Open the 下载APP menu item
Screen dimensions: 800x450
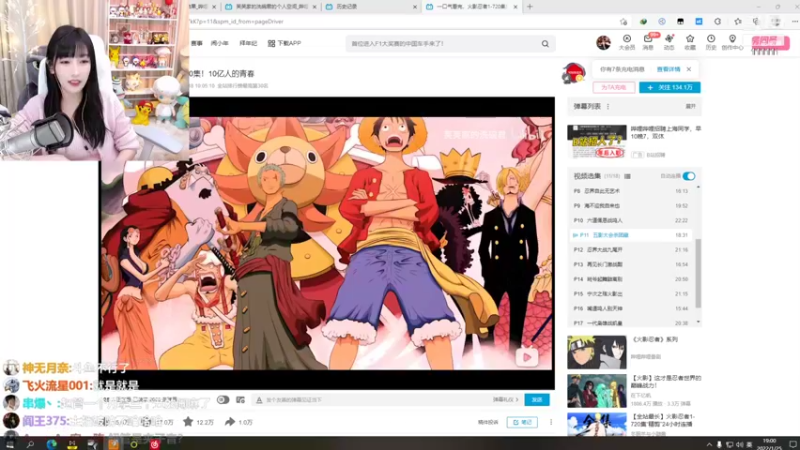(284, 43)
